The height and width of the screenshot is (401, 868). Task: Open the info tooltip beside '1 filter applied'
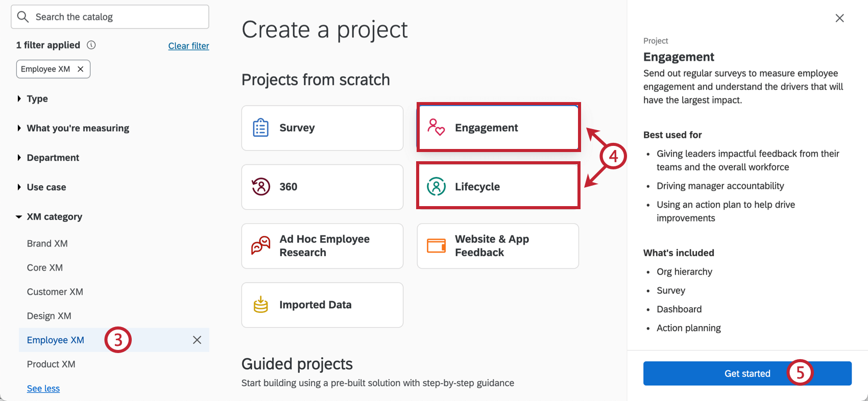click(x=91, y=45)
